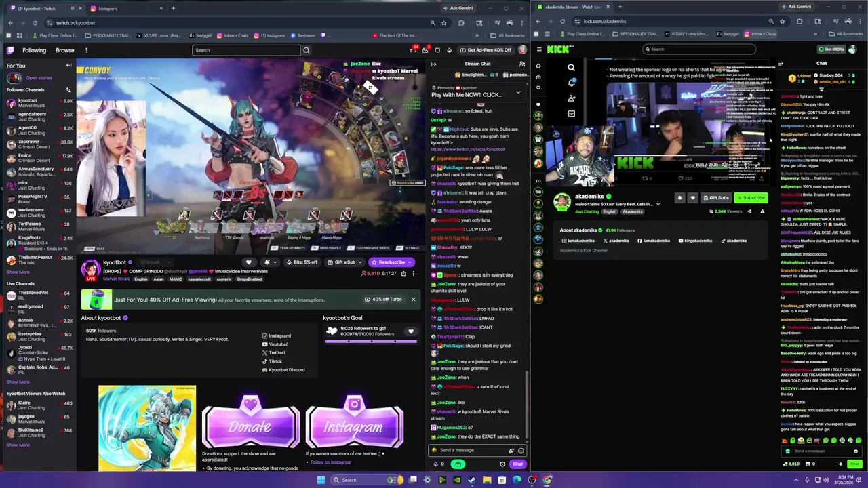Click the 40% off Turbo button
The width and height of the screenshot is (868, 488).
(x=384, y=300)
